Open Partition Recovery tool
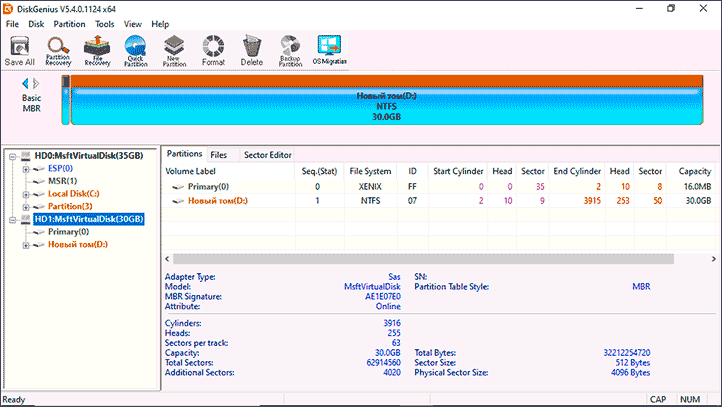The image size is (722, 407). coord(58,51)
